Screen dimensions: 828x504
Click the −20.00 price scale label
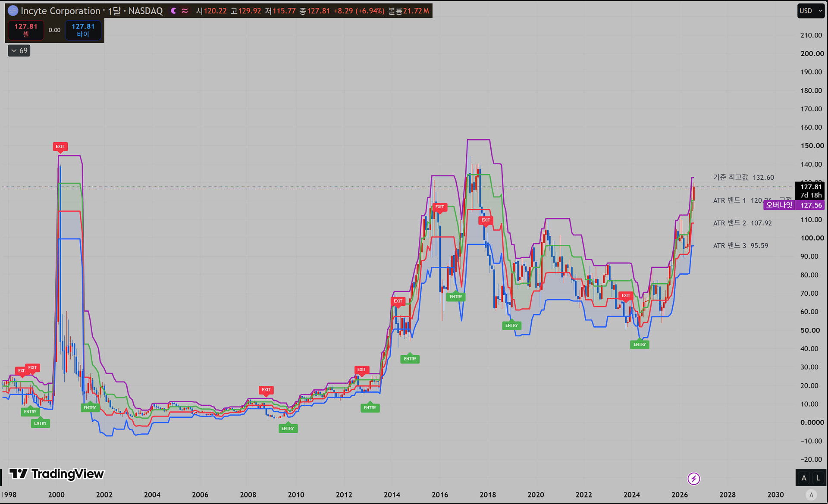(x=811, y=459)
